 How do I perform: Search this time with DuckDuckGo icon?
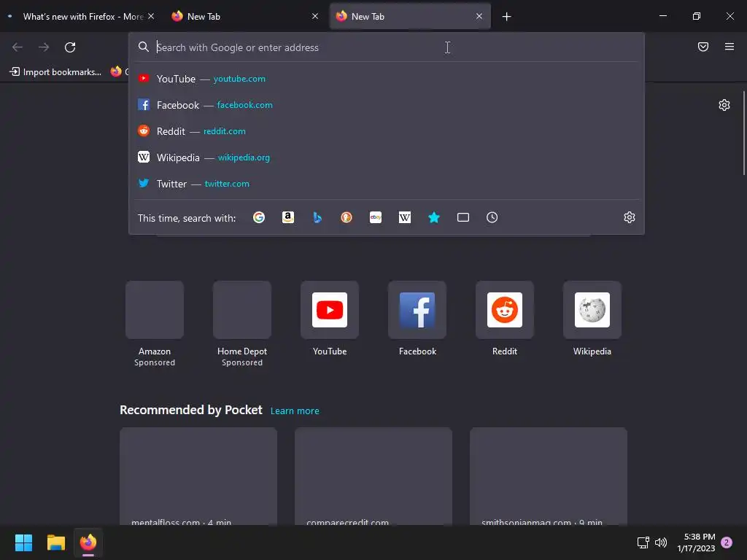pyautogui.click(x=347, y=217)
